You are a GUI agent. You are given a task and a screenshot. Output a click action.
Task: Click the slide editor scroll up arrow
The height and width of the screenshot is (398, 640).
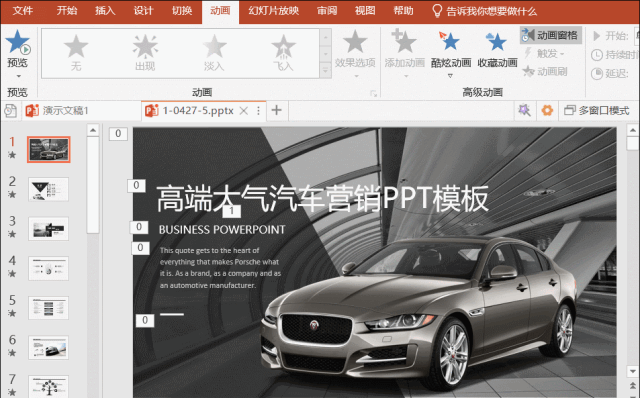[x=633, y=130]
